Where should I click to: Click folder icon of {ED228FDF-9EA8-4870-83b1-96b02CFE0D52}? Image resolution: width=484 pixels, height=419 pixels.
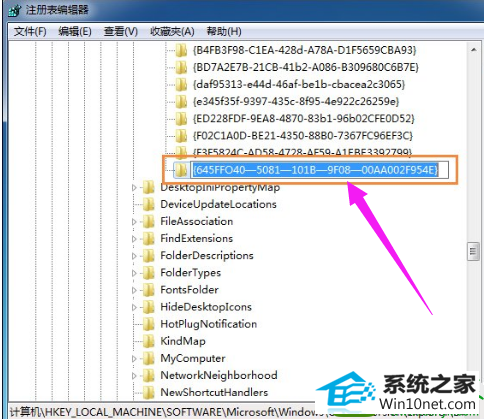(181, 119)
